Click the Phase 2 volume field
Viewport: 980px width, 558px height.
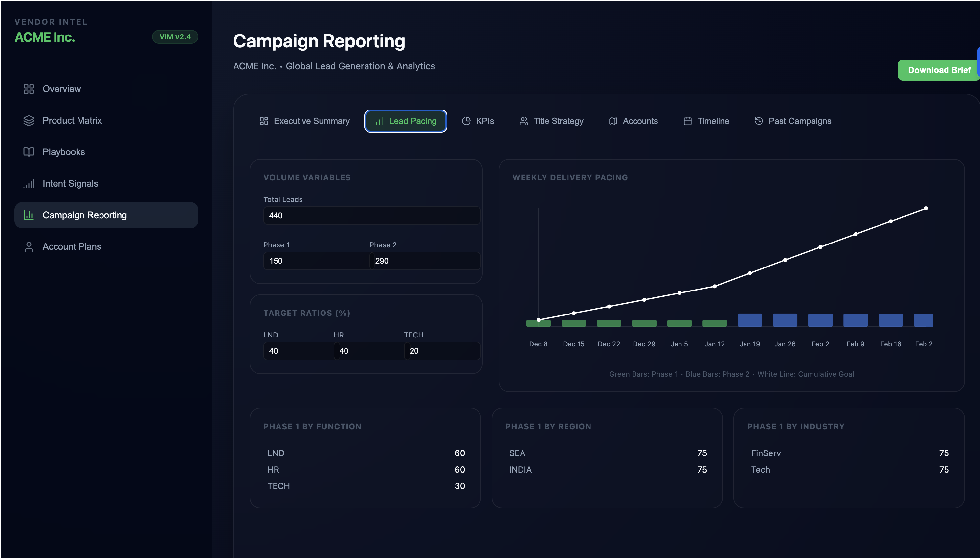tap(425, 261)
